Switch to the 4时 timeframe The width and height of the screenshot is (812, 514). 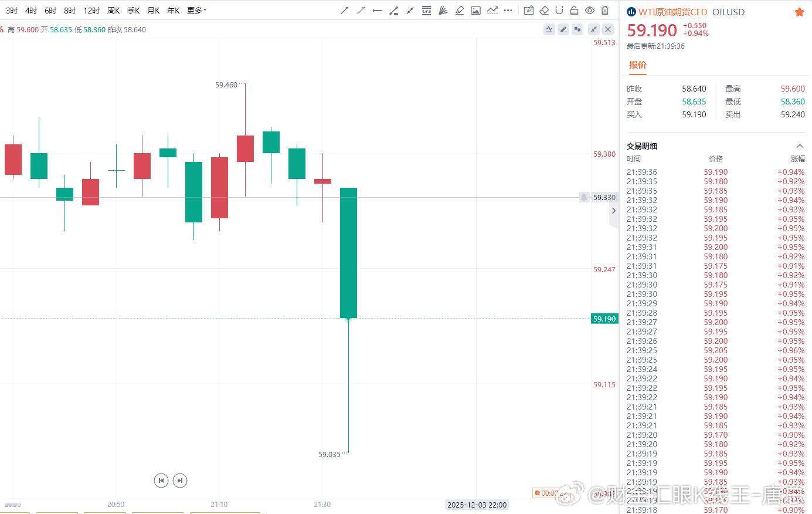click(31, 11)
